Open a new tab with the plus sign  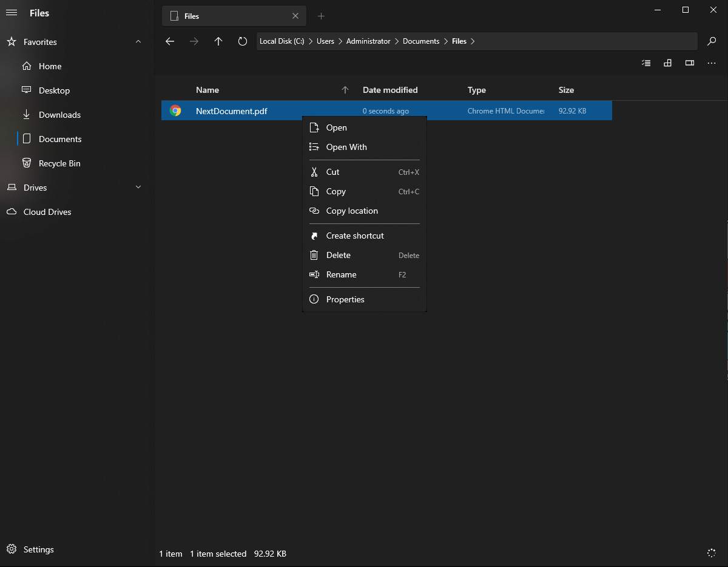click(x=321, y=16)
